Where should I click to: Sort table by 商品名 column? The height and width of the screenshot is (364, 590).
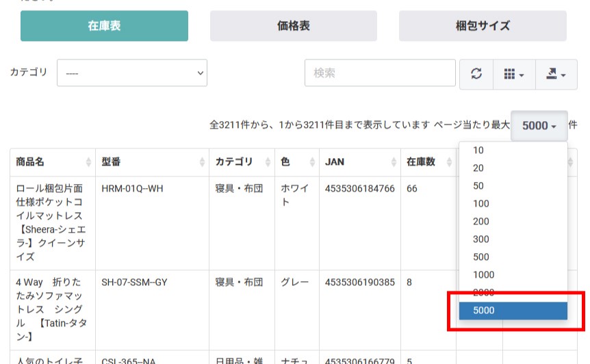[53, 162]
